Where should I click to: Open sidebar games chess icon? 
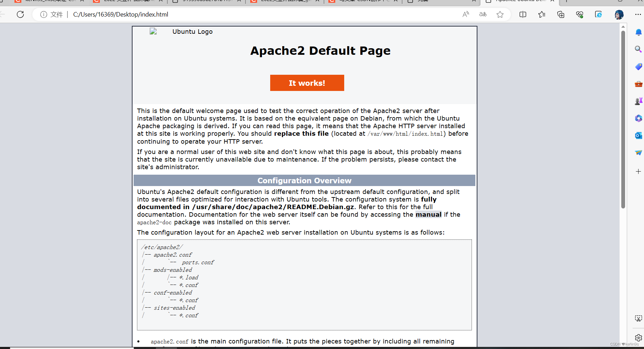point(638,101)
